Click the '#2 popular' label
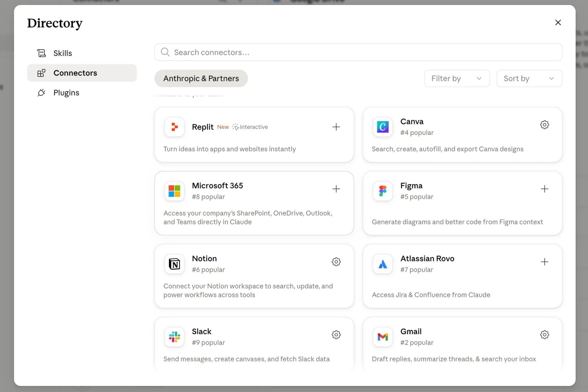 (x=417, y=343)
